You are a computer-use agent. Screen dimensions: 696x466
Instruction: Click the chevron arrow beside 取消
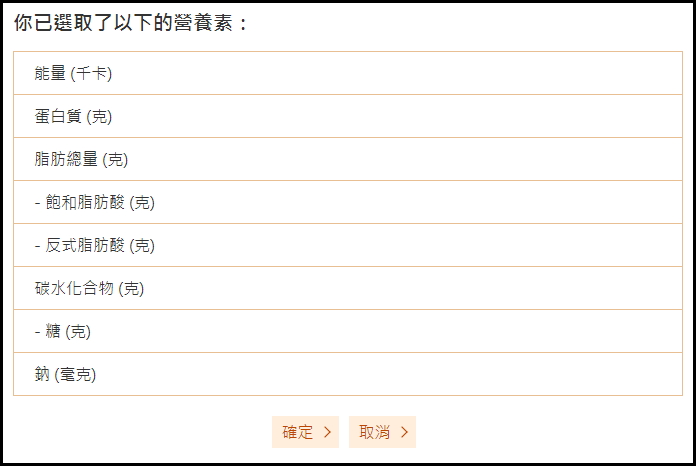coord(404,433)
